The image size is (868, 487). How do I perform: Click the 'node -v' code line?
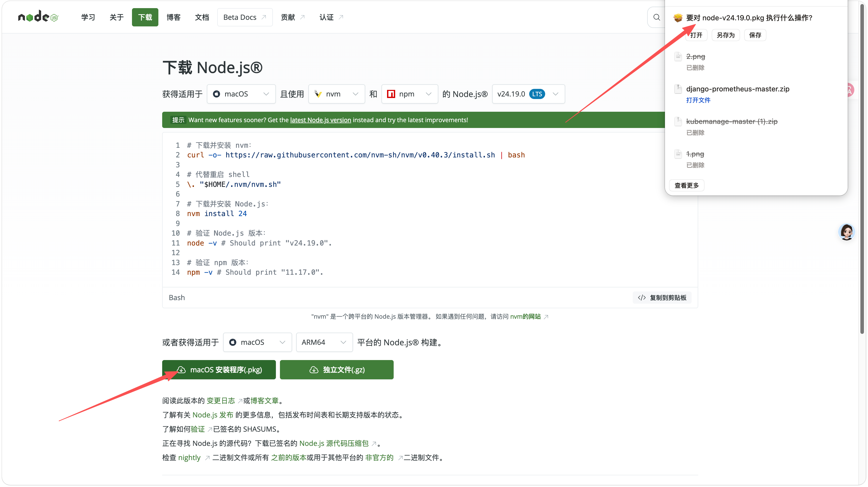pyautogui.click(x=259, y=243)
